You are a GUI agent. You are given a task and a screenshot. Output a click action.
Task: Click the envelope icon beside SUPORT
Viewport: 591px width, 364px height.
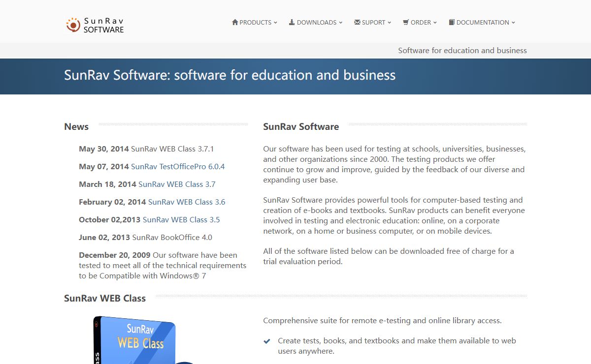tap(357, 22)
